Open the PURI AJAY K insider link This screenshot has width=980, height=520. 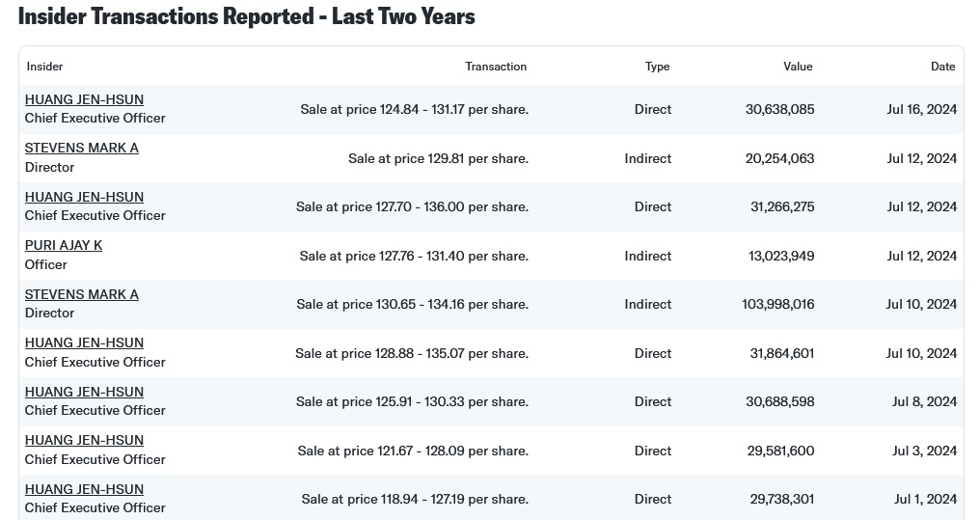64,245
